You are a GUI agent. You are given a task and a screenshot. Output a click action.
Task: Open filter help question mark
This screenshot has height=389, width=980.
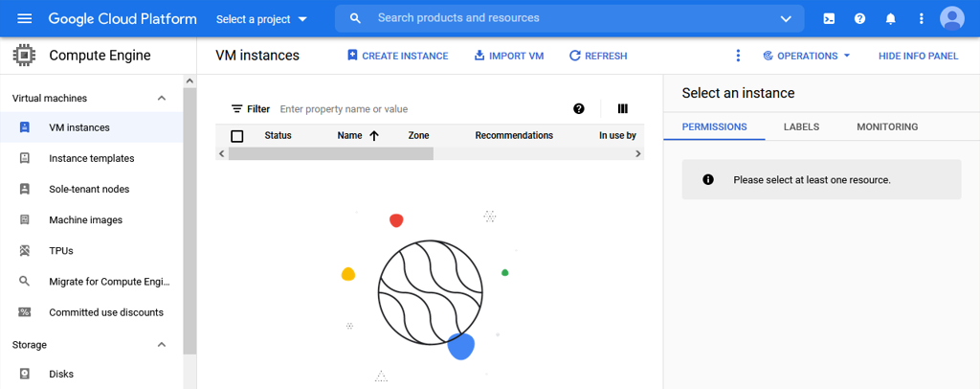(579, 109)
